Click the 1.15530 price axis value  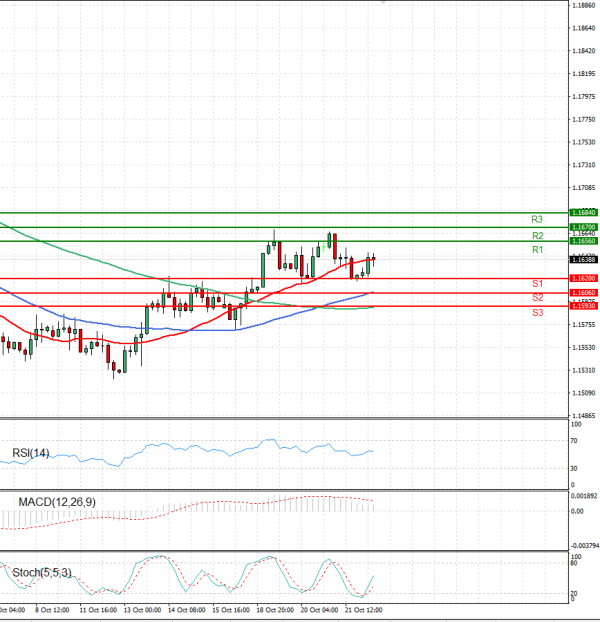pos(584,347)
